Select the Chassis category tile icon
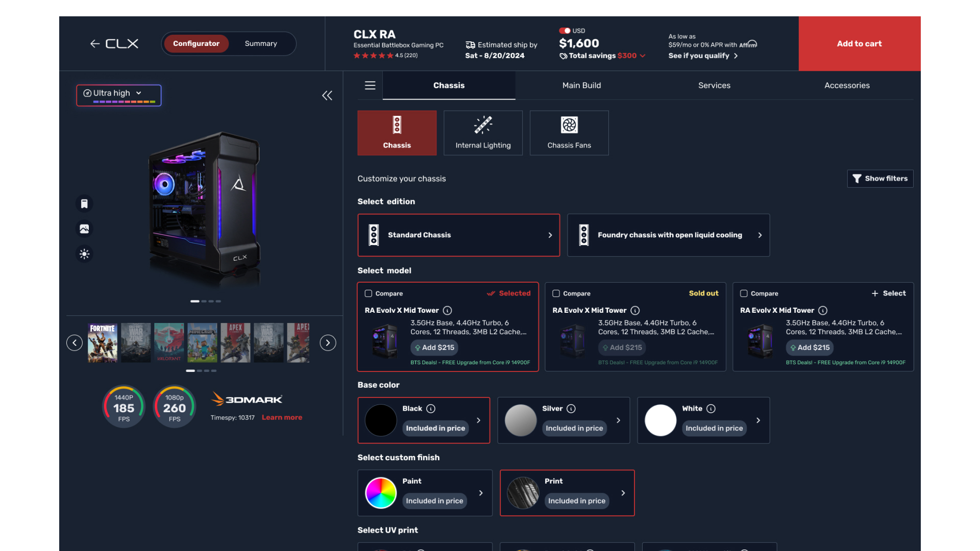The width and height of the screenshot is (980, 551). coord(397,125)
